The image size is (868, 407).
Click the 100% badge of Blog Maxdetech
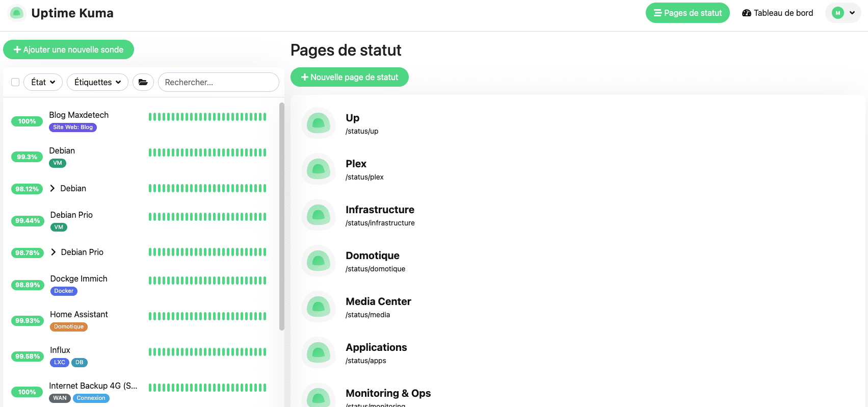[x=27, y=121]
